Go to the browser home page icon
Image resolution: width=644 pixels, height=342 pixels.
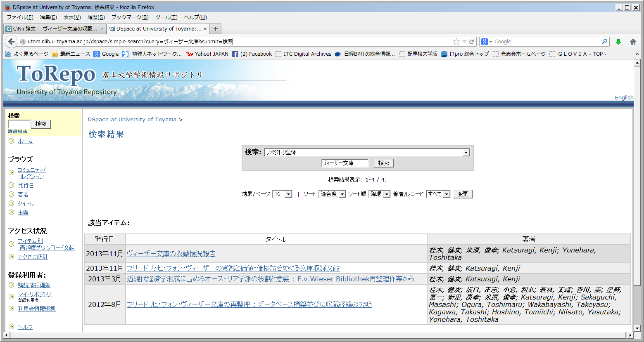point(633,42)
